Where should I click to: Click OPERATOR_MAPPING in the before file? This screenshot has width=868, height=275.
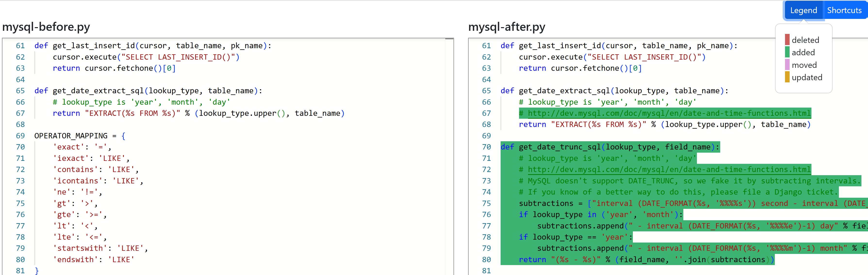click(x=71, y=136)
